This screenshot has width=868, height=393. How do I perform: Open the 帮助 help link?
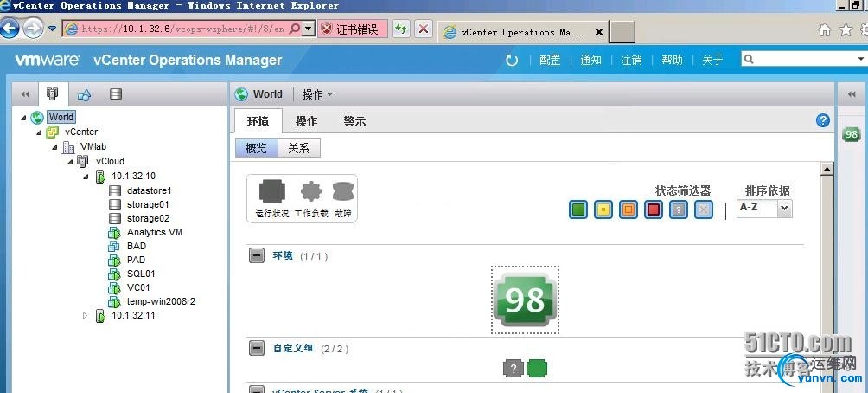pos(672,60)
